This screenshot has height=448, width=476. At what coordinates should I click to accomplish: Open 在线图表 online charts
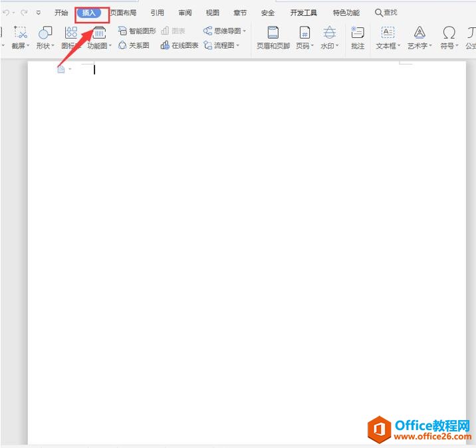point(179,45)
